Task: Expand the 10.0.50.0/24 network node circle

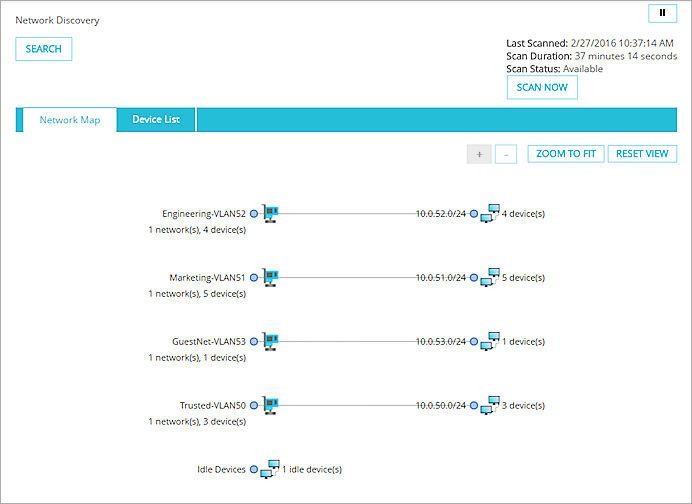Action: 474,405
